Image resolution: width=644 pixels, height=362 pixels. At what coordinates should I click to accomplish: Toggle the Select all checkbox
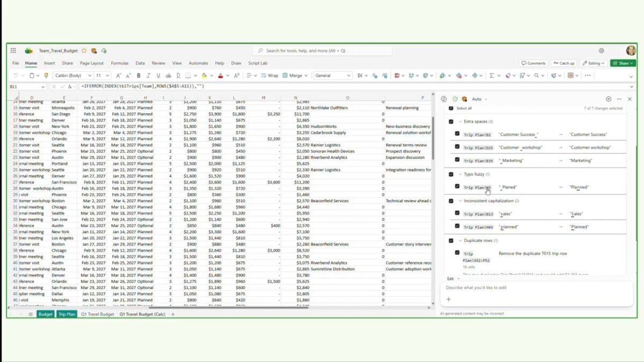point(451,108)
